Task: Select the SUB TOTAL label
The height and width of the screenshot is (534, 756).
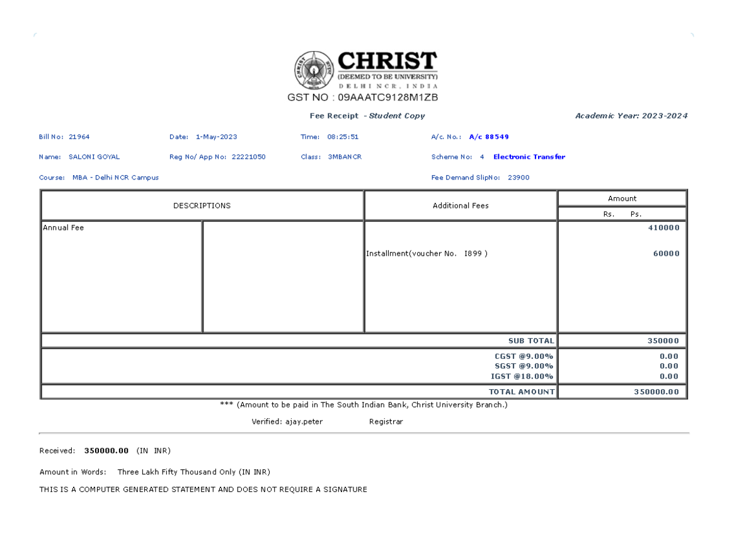Action: coord(531,341)
